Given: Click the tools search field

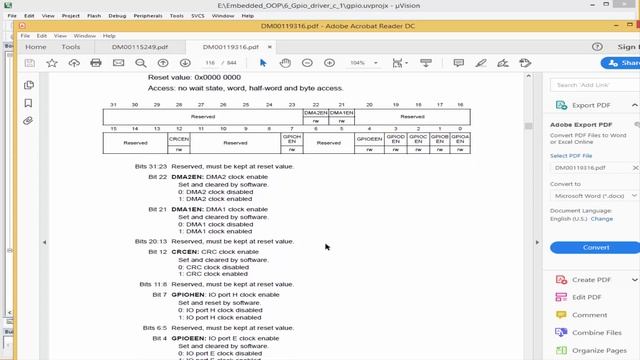Looking at the screenshot, I should pyautogui.click(x=595, y=85).
